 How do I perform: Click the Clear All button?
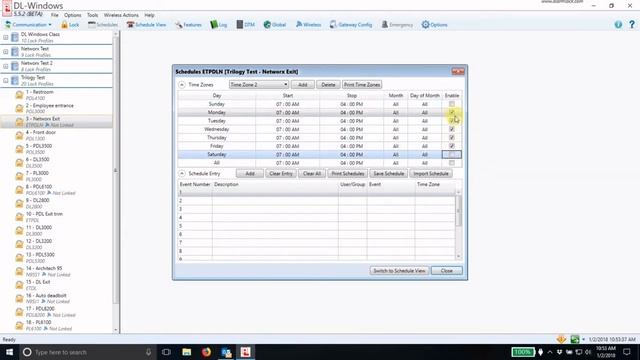312,173
